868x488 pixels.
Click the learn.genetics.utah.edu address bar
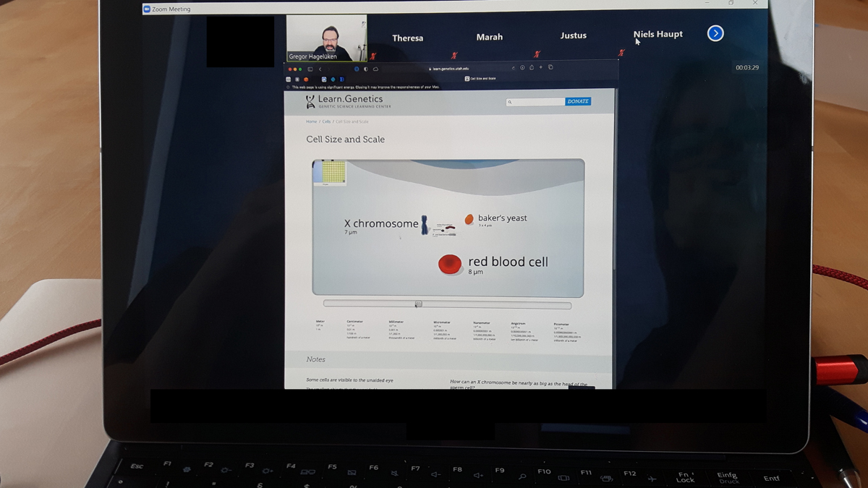pyautogui.click(x=450, y=69)
